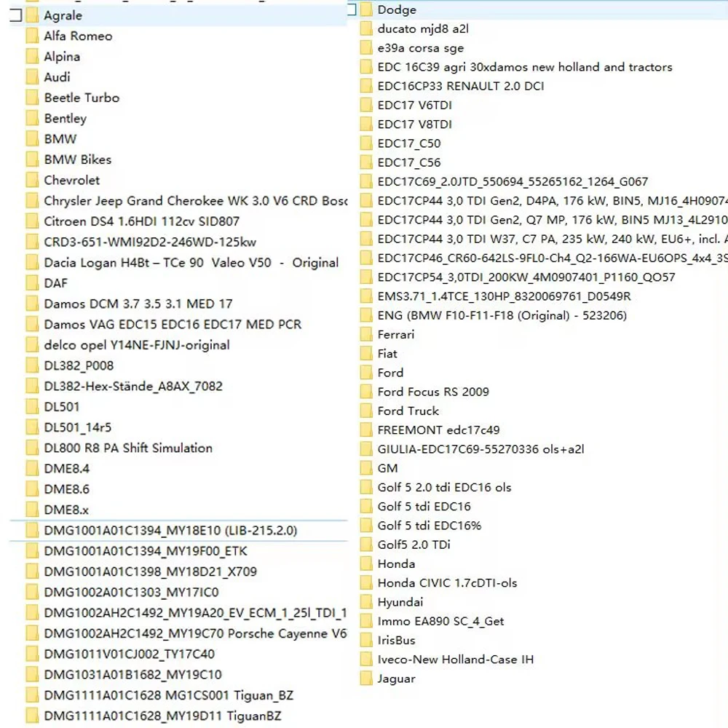This screenshot has width=728, height=728.
Task: Select Ford Focus RS 2009 folder
Action: click(x=434, y=392)
